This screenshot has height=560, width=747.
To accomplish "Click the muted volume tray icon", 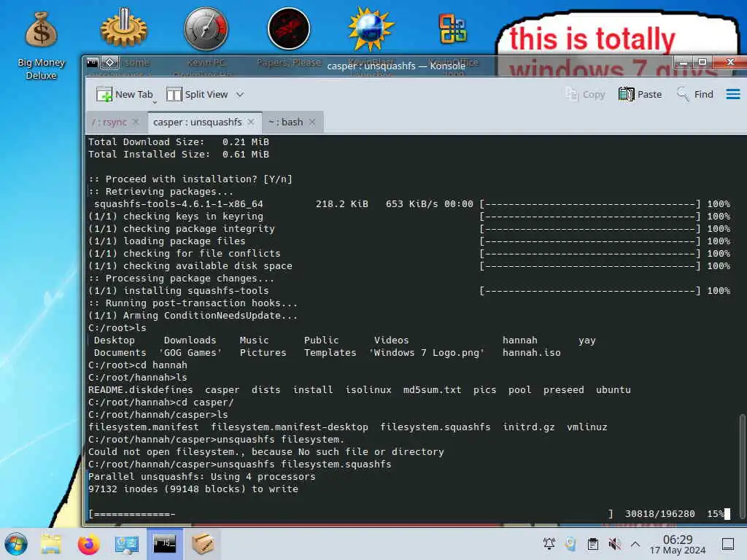I will 614,543.
